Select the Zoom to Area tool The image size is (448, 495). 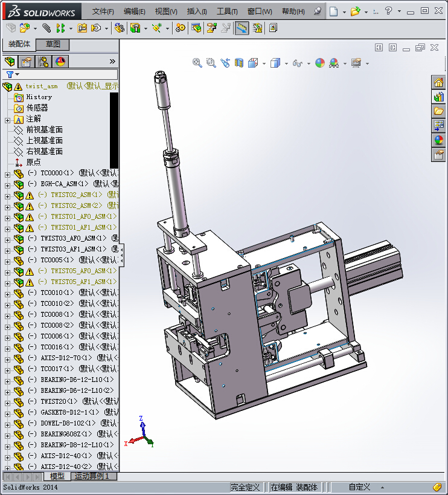click(211, 63)
